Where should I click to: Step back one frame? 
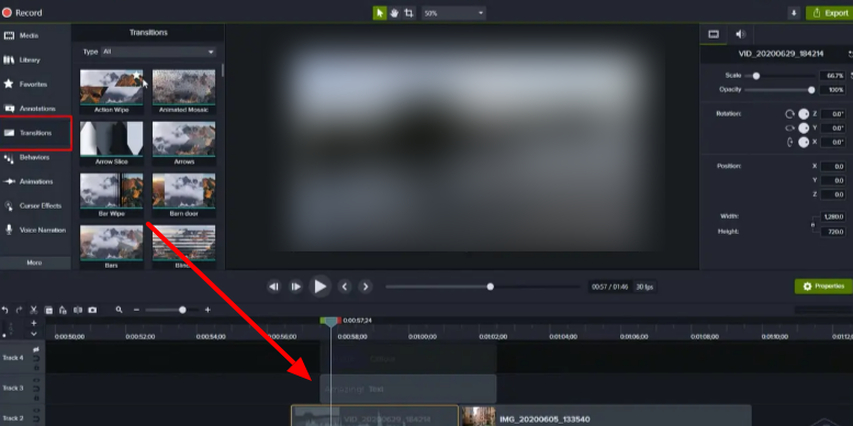pyautogui.click(x=274, y=287)
